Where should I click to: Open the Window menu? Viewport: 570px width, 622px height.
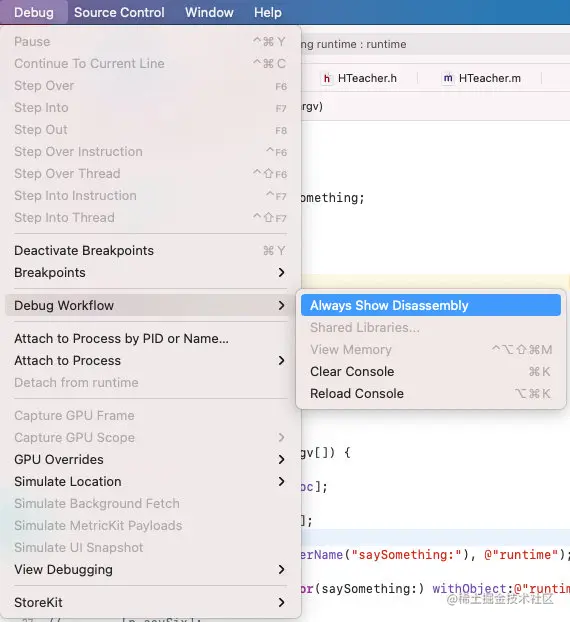click(209, 12)
